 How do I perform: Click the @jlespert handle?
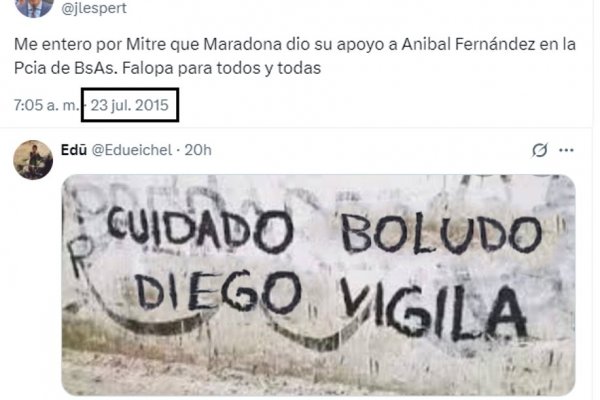click(94, 8)
